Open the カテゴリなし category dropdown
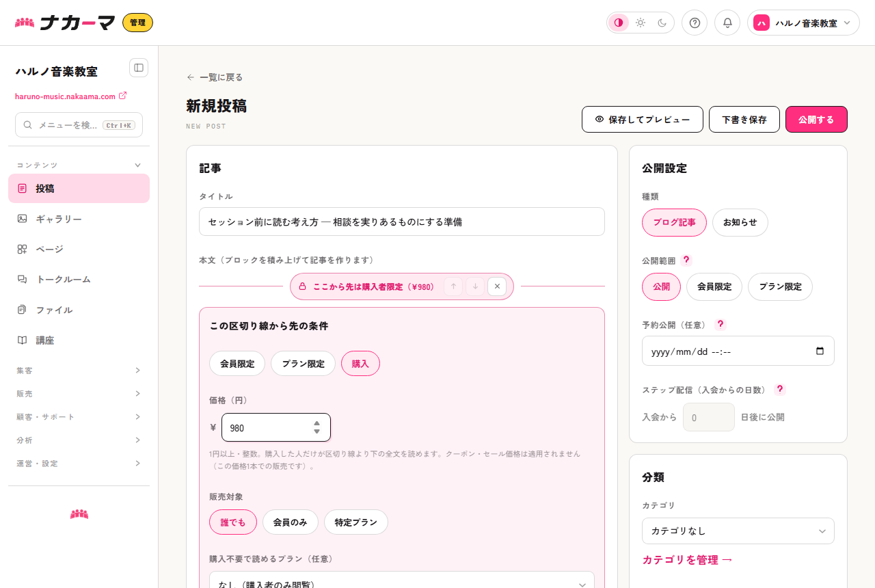Screen dimensions: 875x588 click(x=738, y=531)
